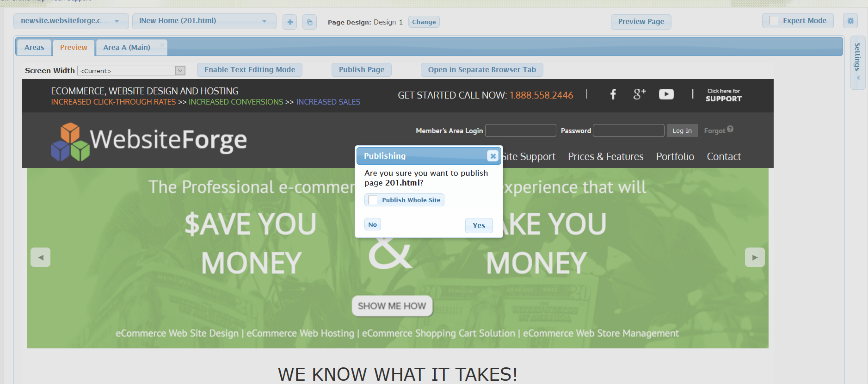Click the INCREASED CLICK-THROUGH RATES text
868x384 pixels.
click(x=113, y=102)
